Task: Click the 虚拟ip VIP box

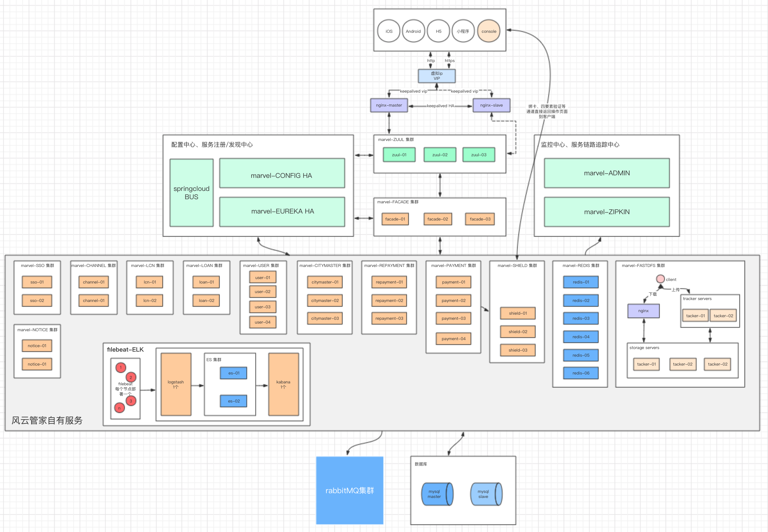Action: (x=437, y=76)
